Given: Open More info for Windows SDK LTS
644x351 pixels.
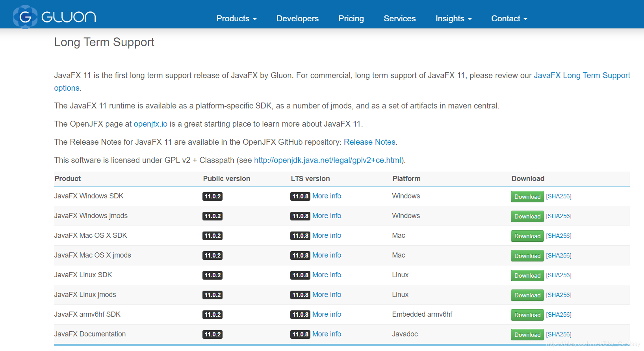Looking at the screenshot, I should click(x=327, y=196).
